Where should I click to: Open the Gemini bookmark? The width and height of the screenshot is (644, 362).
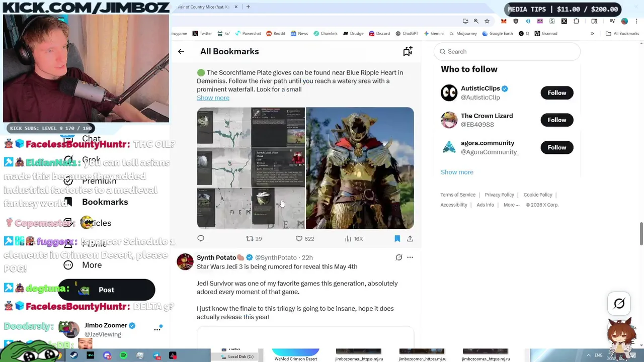434,34
